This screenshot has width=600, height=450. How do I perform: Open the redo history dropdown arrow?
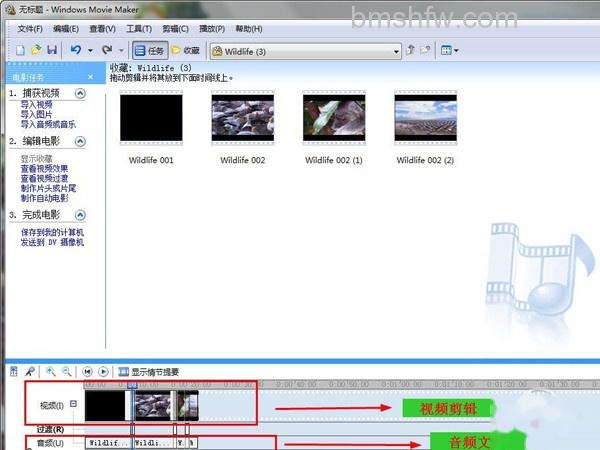(x=121, y=51)
